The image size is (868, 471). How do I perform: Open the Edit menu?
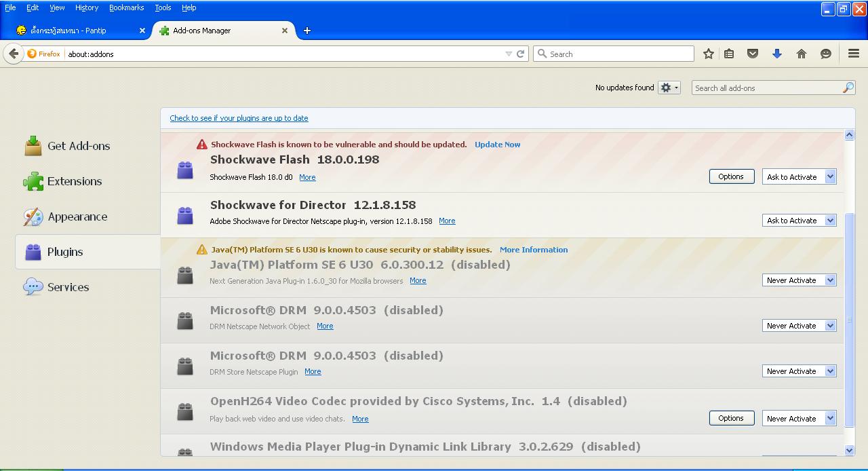pos(33,7)
